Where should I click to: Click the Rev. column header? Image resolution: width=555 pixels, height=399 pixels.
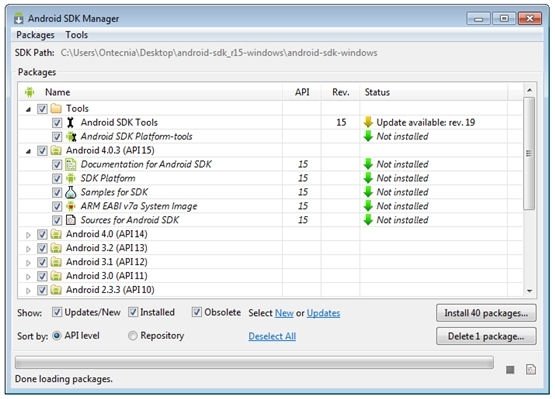341,92
